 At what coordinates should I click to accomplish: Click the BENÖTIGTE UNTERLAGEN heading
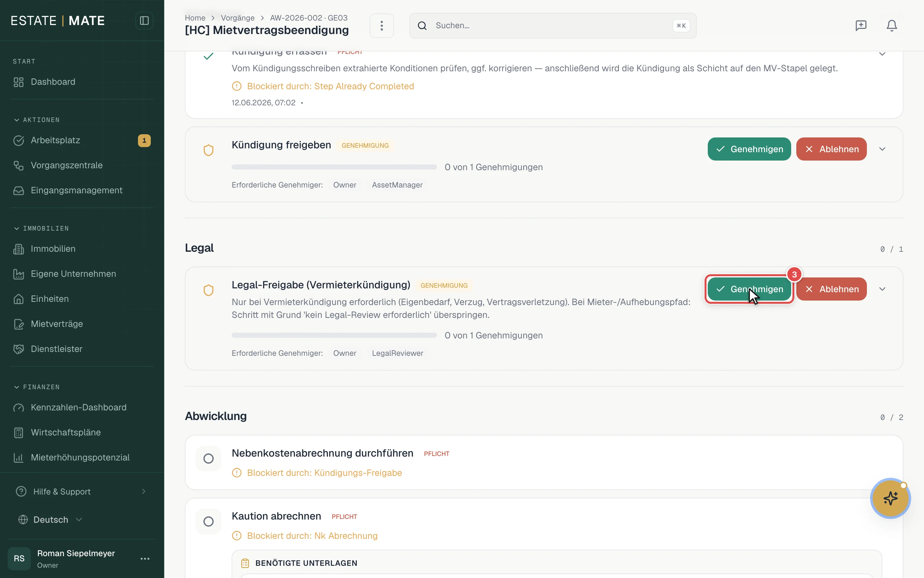pyautogui.click(x=306, y=563)
